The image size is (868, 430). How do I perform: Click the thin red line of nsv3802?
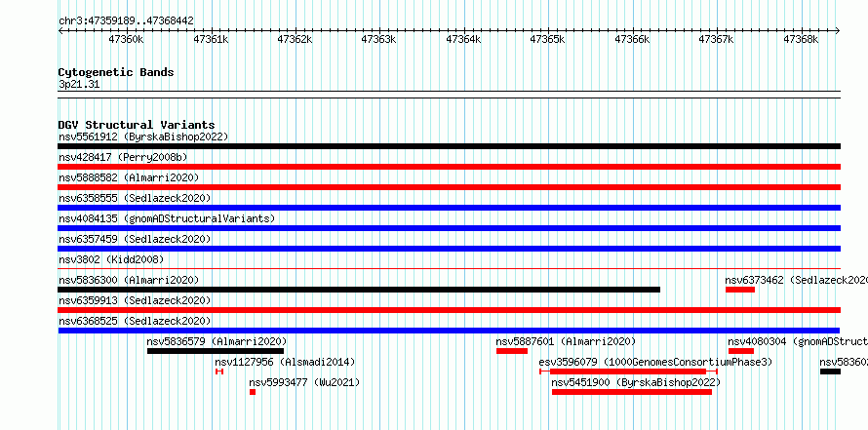449,269
